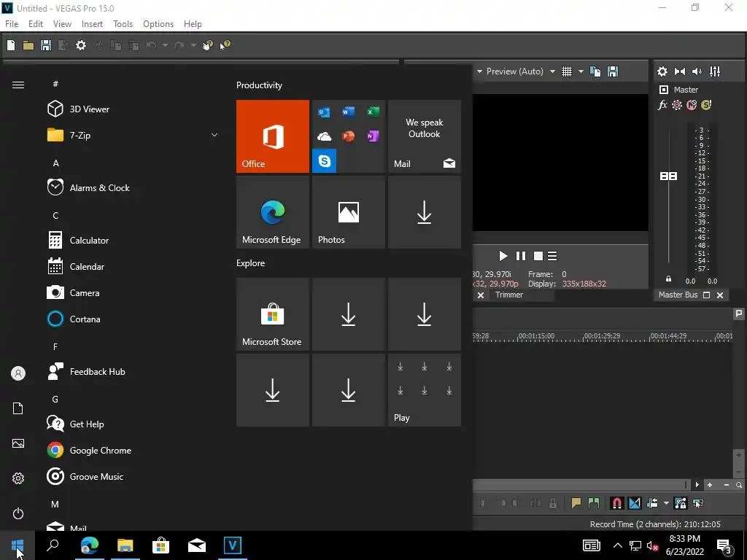The height and width of the screenshot is (560, 747).
Task: Toggle ignore event grouping icon
Action: coord(698,503)
